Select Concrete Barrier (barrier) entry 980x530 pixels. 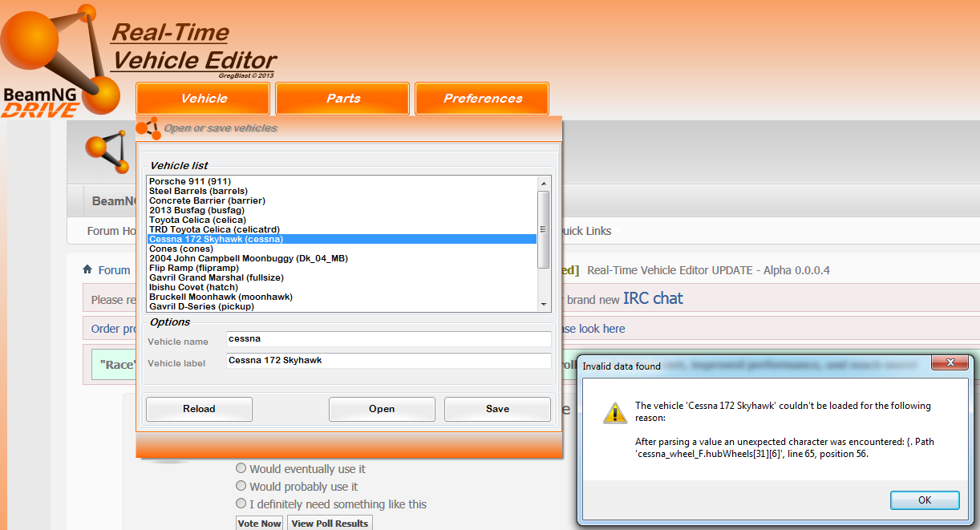(342, 200)
